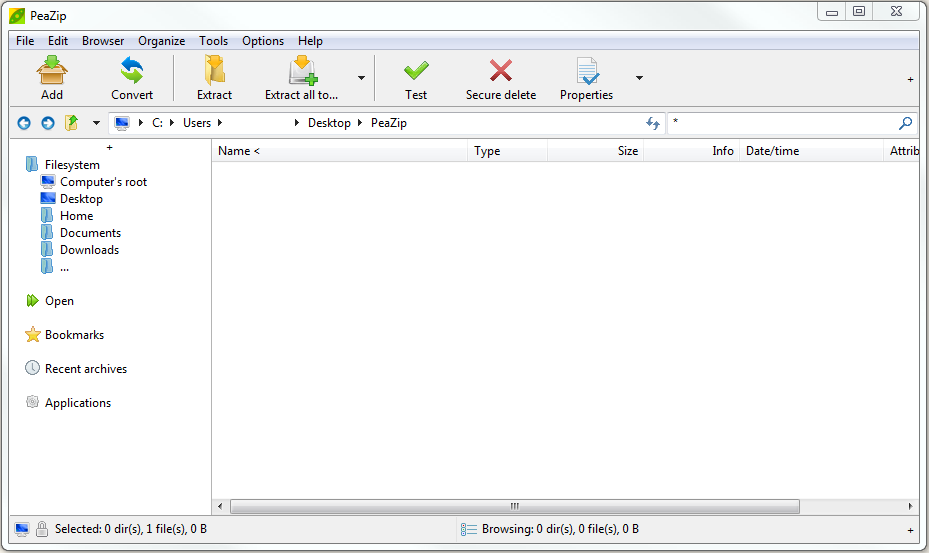
Task: Open the navigation history dropdown arrow
Action: click(x=96, y=123)
